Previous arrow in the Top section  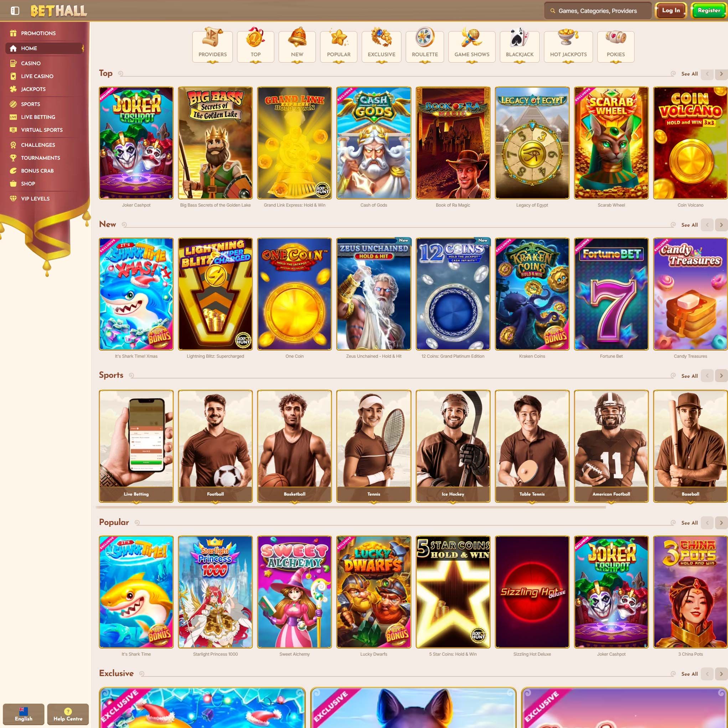[x=707, y=74]
